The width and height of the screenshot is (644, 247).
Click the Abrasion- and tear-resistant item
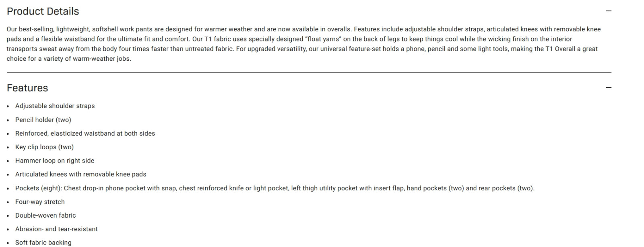[56, 229]
